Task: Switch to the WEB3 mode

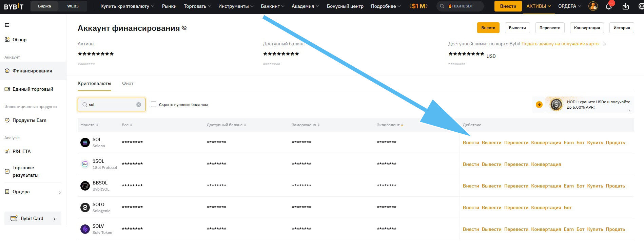Action: pyautogui.click(x=73, y=6)
